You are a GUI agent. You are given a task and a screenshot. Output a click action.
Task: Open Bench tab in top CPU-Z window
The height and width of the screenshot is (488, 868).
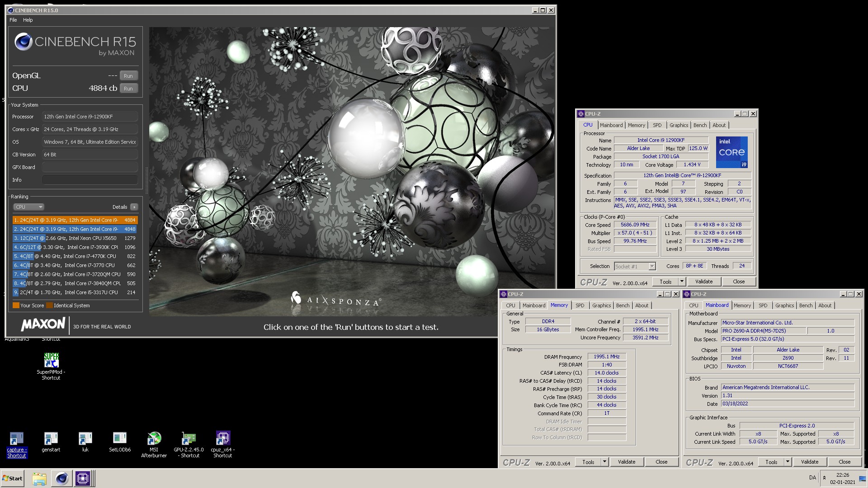pos(700,125)
